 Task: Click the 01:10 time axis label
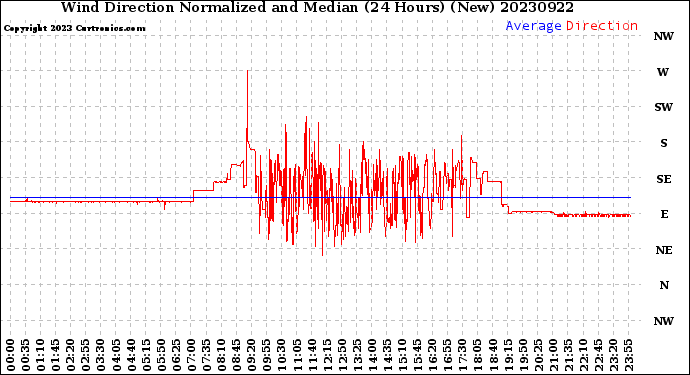click(x=40, y=355)
